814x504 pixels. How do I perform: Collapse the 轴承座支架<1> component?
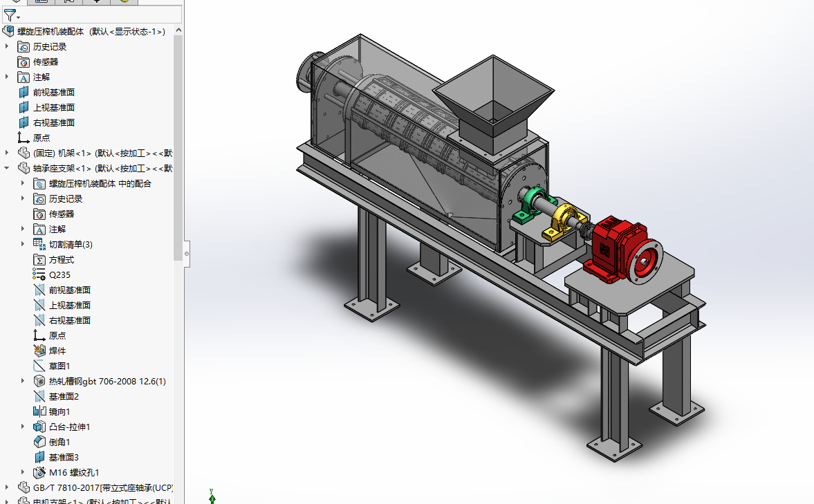[7, 168]
